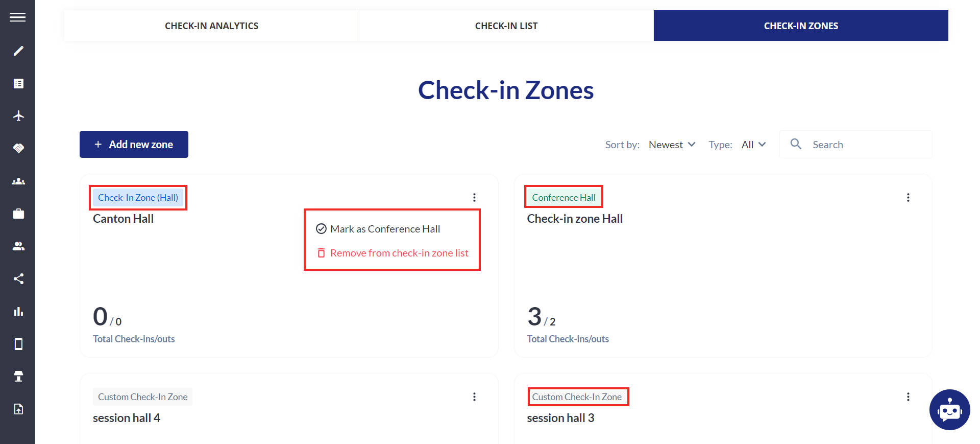Select the ticket icon in sidebar
The height and width of the screenshot is (444, 980).
18,148
